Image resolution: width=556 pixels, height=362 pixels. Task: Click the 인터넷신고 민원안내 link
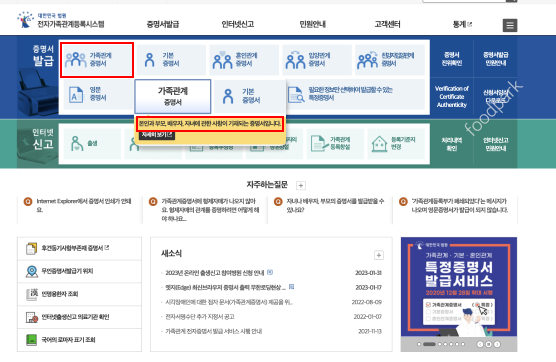pyautogui.click(x=496, y=144)
